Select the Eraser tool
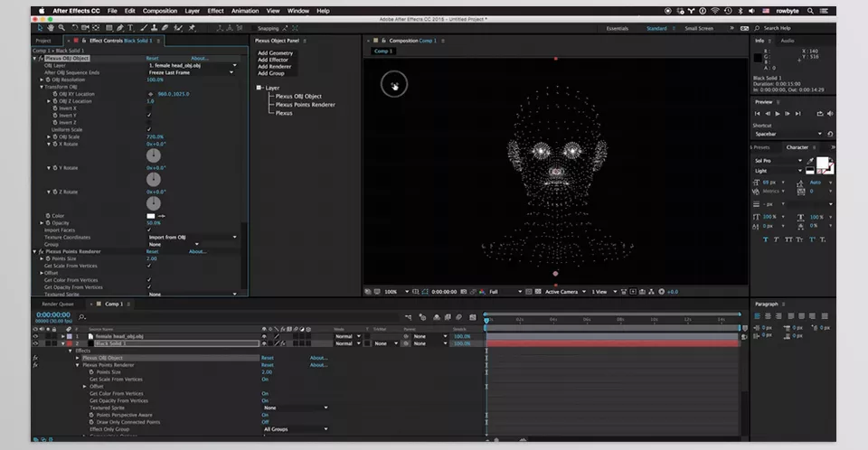Viewport: 868px width, 450px height. point(165,28)
